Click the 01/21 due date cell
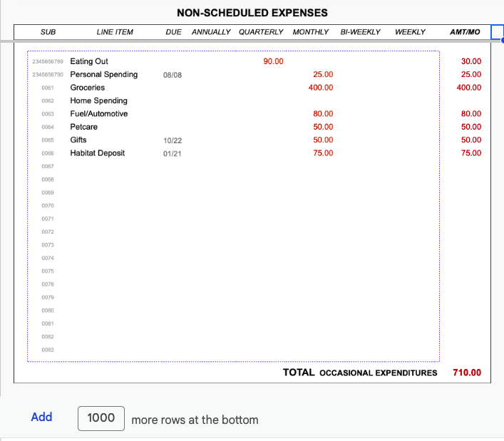 point(172,153)
